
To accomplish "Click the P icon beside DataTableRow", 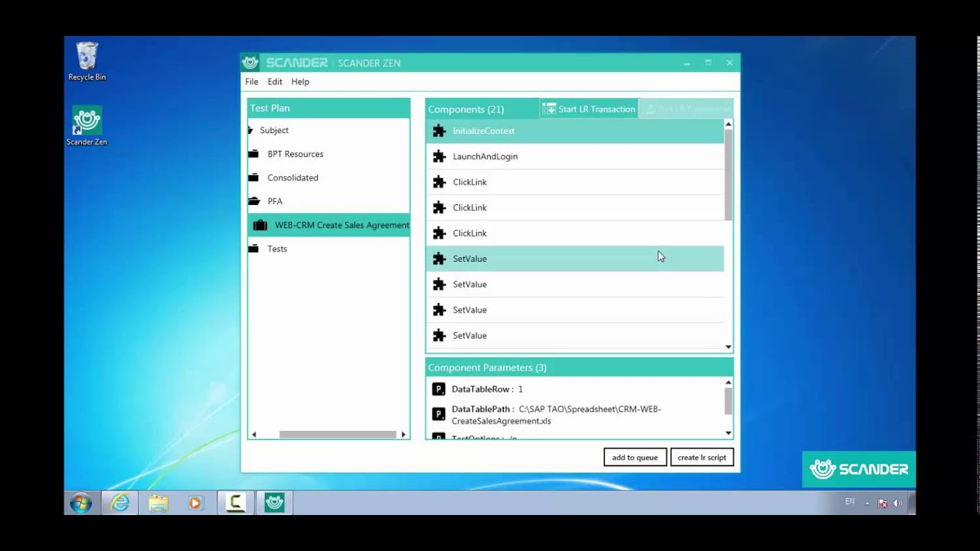I will tap(439, 389).
